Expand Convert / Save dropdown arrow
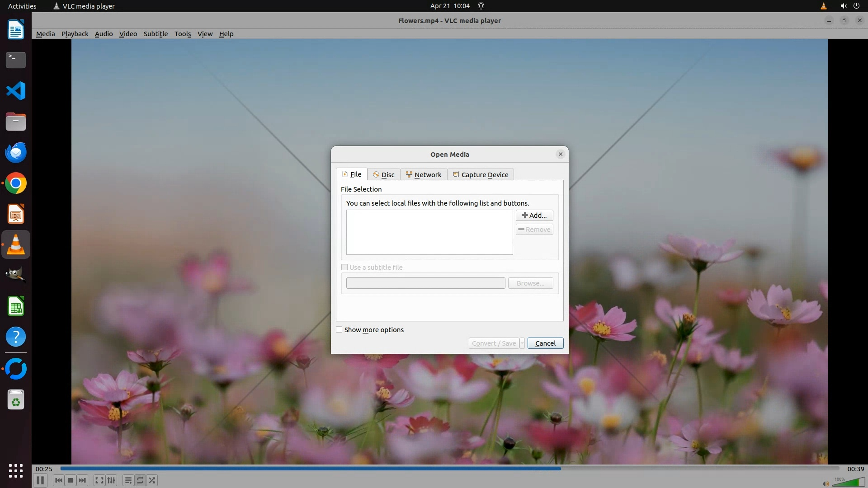Viewport: 868px width, 488px height. pos(522,343)
